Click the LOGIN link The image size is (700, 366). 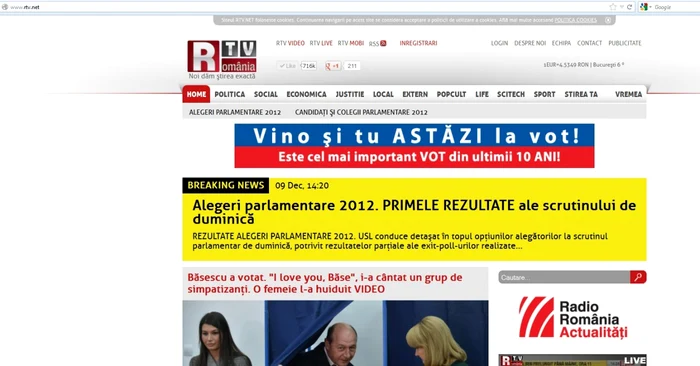[500, 43]
